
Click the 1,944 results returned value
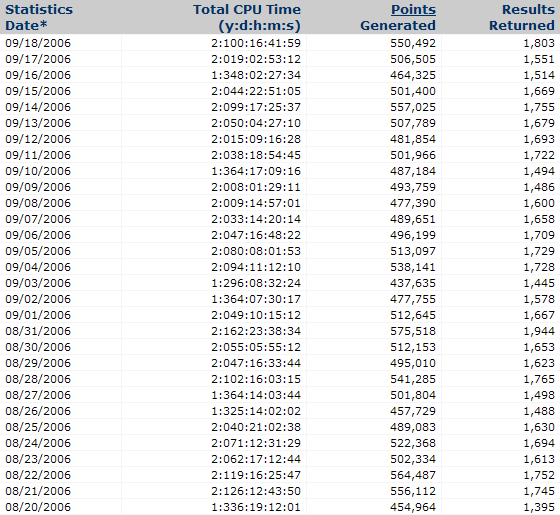point(539,331)
